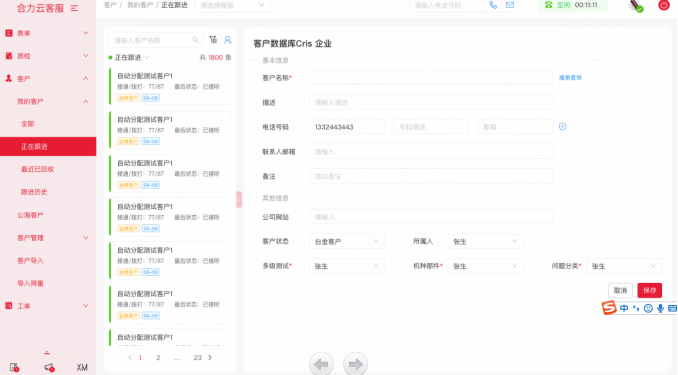
Task: Open the document icon with red badge in the sidebar footer
Action: click(x=14, y=367)
